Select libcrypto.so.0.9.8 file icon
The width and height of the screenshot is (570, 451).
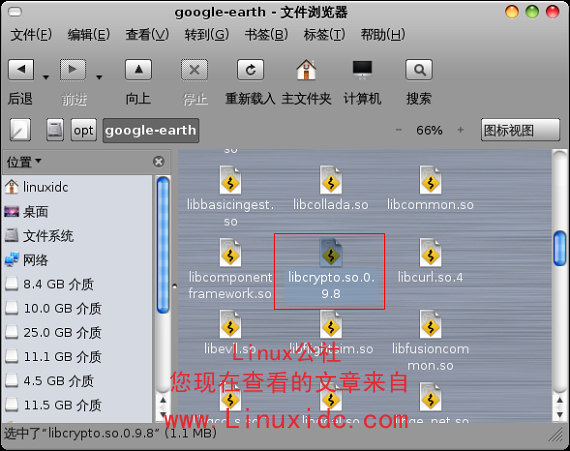[x=330, y=253]
